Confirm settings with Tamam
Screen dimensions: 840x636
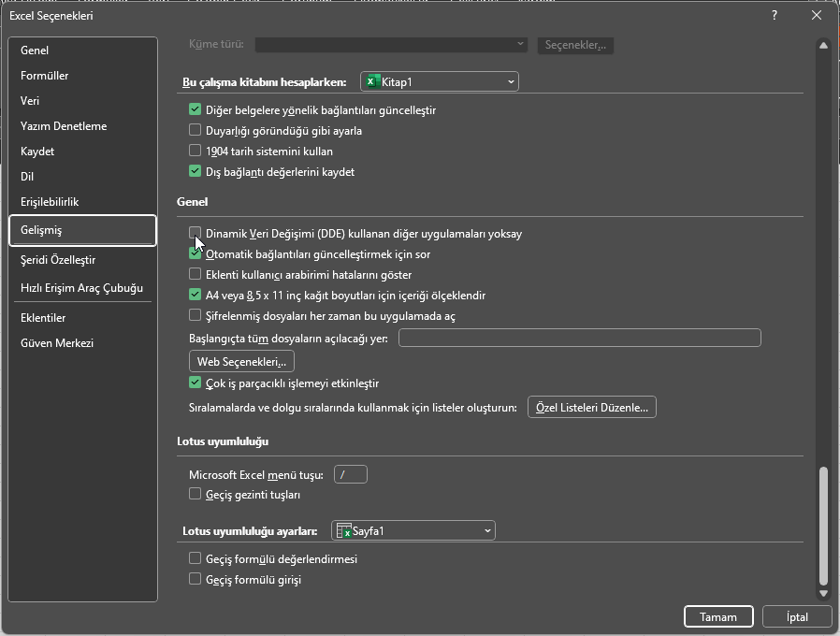point(718,616)
